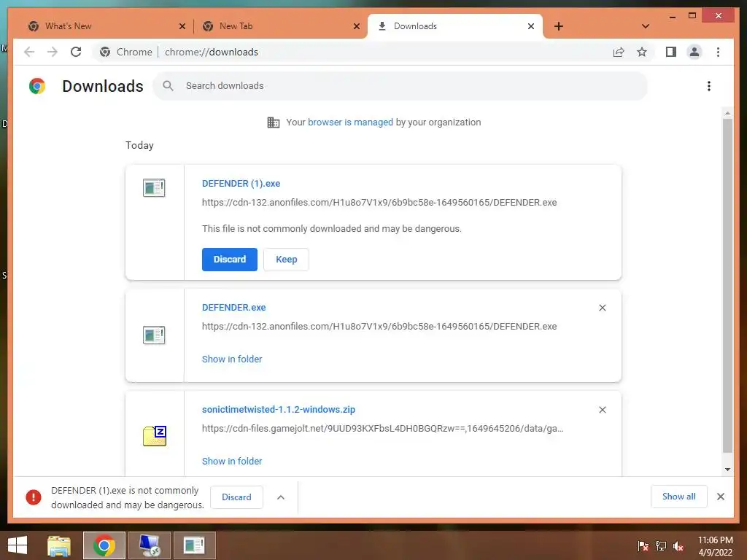The height and width of the screenshot is (560, 747).
Task: Click the managed organization building icon
Action: 274,122
